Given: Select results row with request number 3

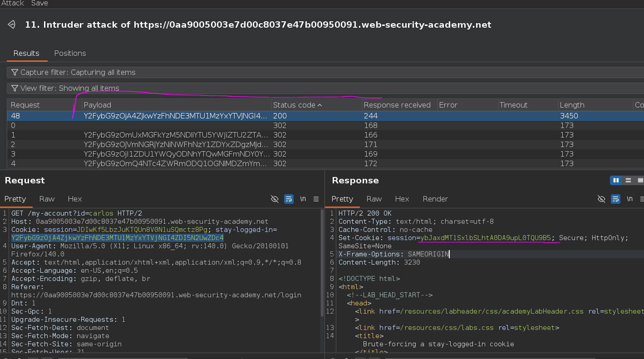Looking at the screenshot, I should click(325, 154).
